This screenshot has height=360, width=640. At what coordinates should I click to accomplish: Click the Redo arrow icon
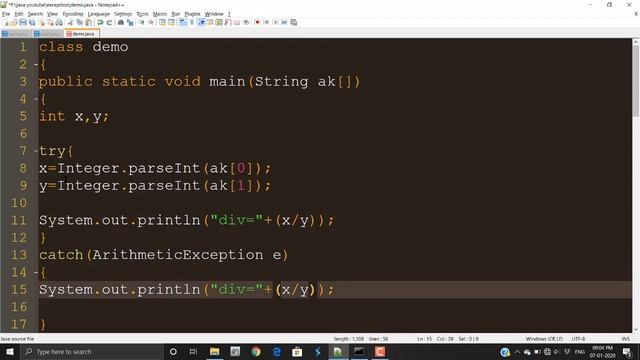[x=109, y=22]
